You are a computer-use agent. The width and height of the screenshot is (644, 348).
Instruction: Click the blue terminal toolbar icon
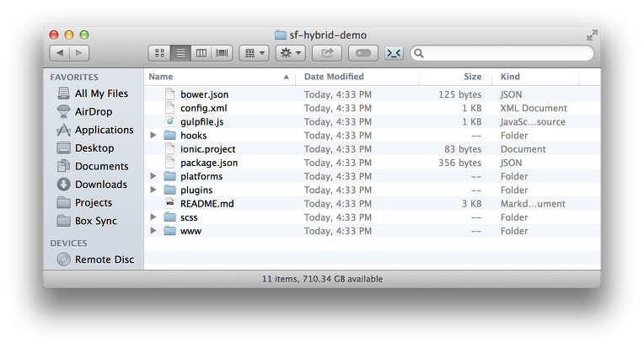[x=394, y=53]
